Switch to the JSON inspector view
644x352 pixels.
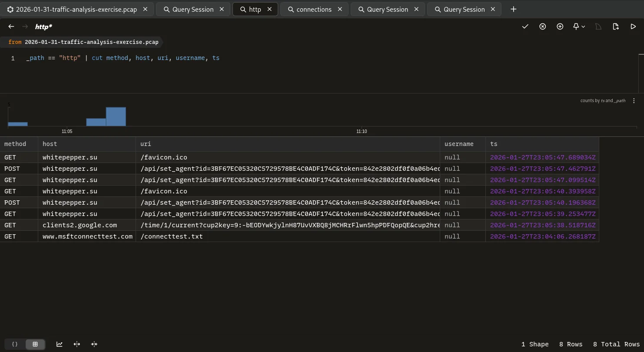[x=15, y=344]
